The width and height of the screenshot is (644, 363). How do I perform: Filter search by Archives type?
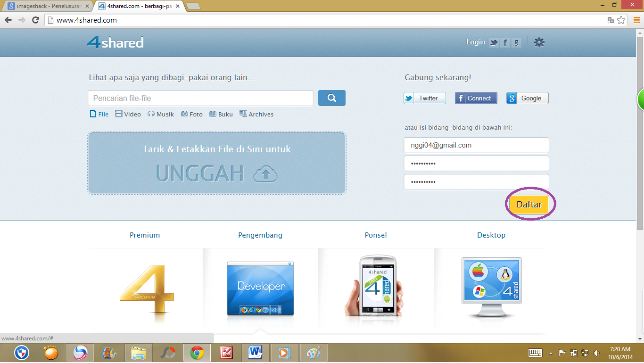(x=256, y=114)
